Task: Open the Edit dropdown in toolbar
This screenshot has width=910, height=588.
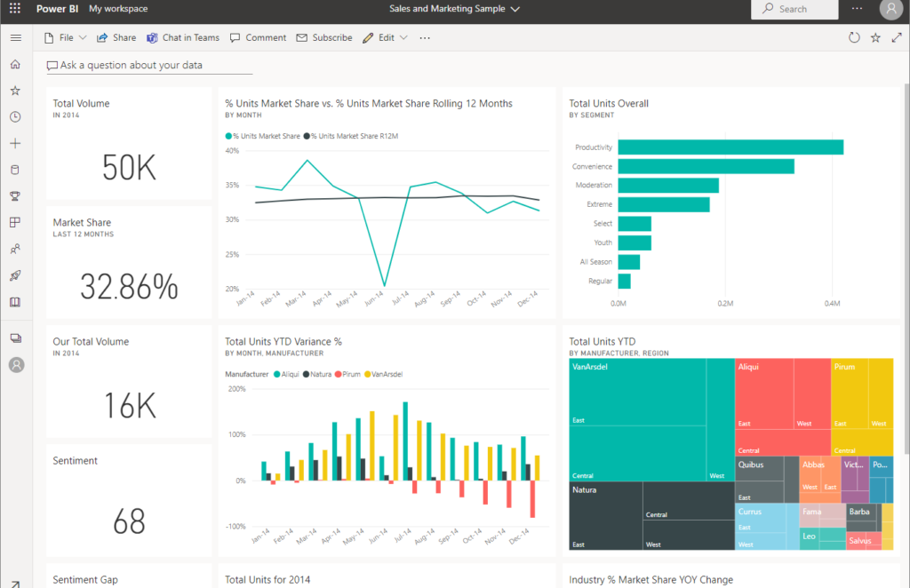Action: point(386,38)
